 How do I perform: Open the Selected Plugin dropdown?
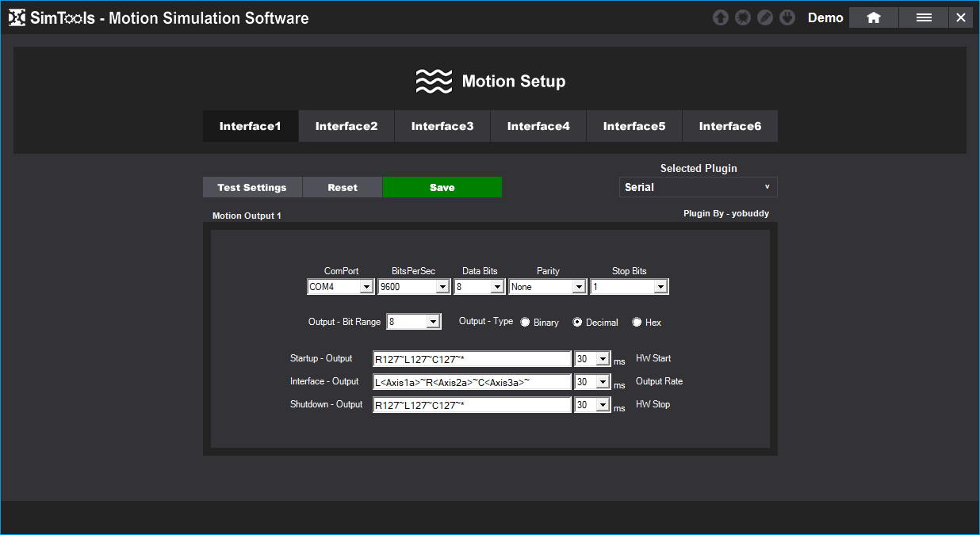(x=698, y=187)
